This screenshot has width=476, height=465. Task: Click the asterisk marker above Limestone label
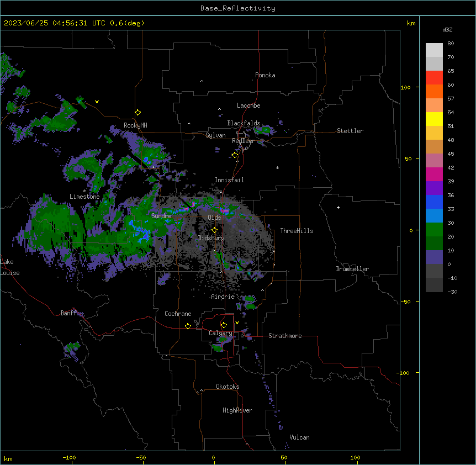pyautogui.click(x=84, y=191)
